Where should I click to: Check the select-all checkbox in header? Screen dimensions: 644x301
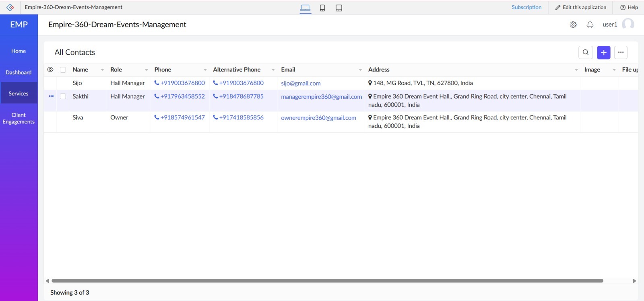pyautogui.click(x=63, y=70)
